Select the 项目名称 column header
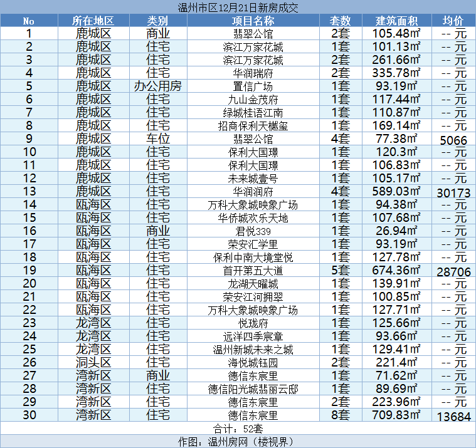Image resolution: width=476 pixels, height=448 pixels. [253, 21]
